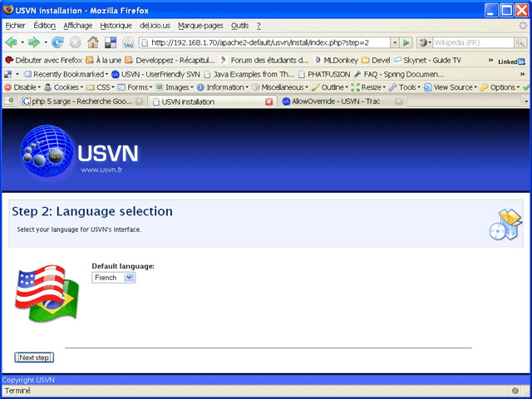This screenshot has width=532, height=399.
Task: Reload the page with the refresh icon
Action: pos(57,42)
